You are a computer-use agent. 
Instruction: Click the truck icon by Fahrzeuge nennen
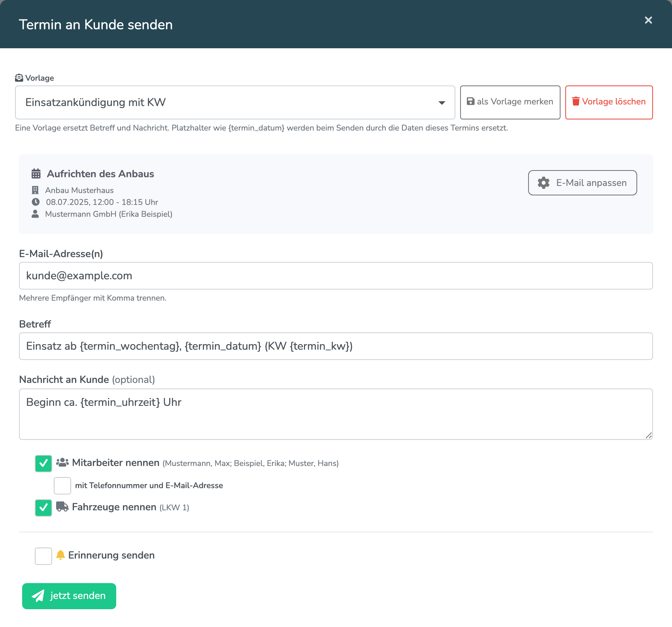(x=62, y=507)
